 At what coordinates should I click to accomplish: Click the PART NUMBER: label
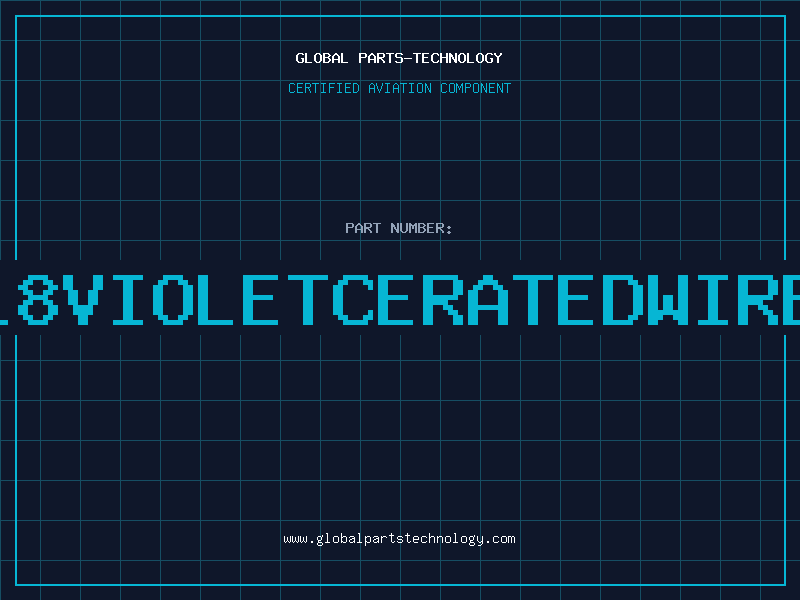398,228
